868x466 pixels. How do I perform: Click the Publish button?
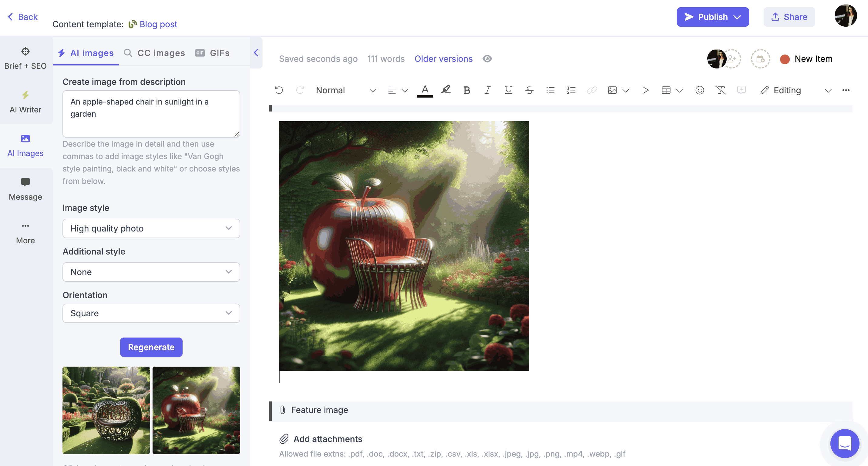click(x=713, y=17)
